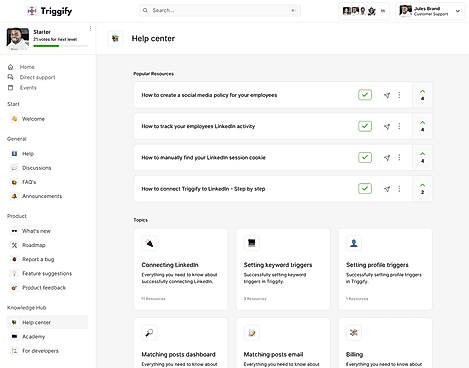Image resolution: width=469 pixels, height=368 pixels.
Task: Upvote the social media policy resource
Action: [422, 95]
